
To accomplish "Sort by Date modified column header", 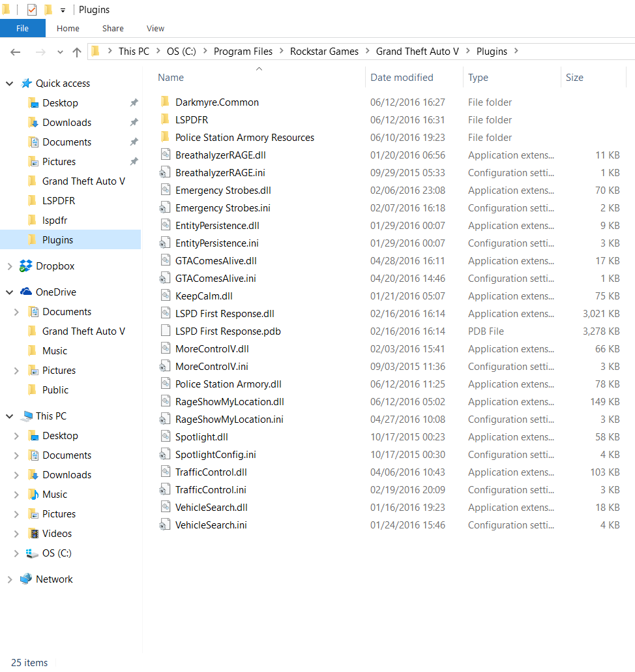I will coord(402,78).
